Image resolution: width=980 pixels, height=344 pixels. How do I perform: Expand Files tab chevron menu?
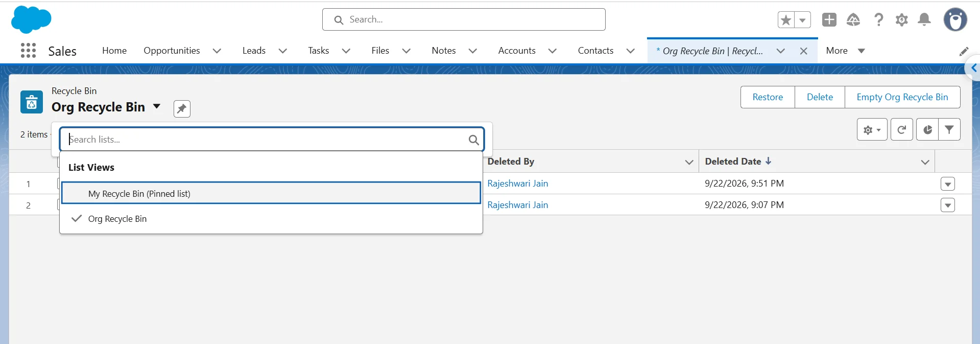point(406,51)
